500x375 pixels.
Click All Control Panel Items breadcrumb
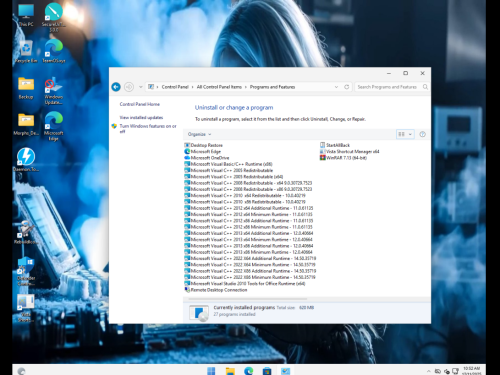219,87
